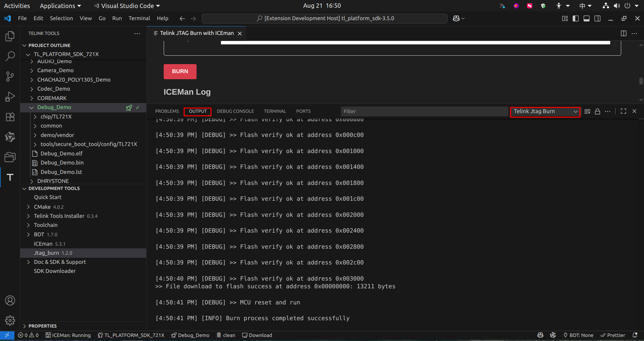The width and height of the screenshot is (644, 341).
Task: Open Source Control in the activity bar
Action: click(x=10, y=77)
